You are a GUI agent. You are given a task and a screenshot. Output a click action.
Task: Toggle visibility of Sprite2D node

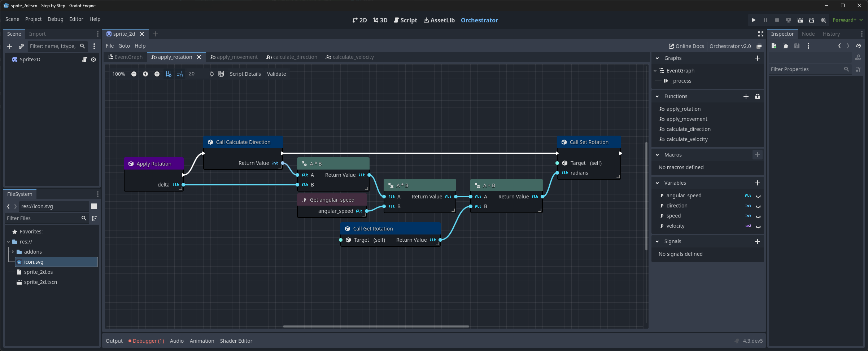(x=93, y=60)
